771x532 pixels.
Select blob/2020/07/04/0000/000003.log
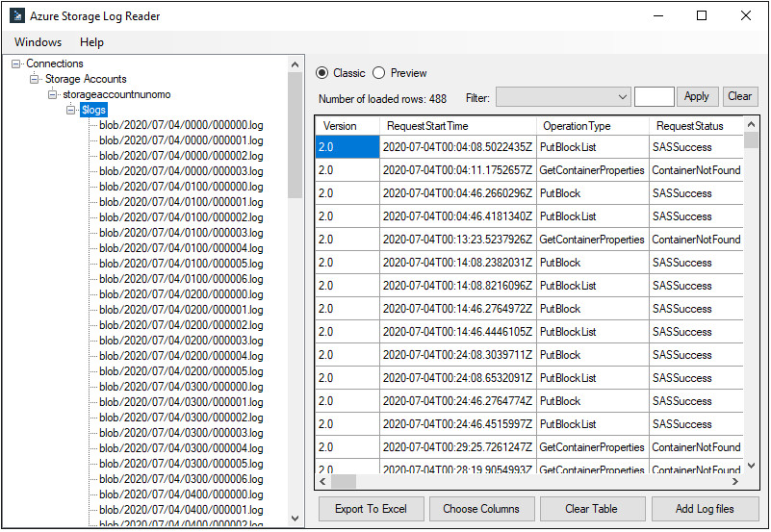[x=181, y=171]
